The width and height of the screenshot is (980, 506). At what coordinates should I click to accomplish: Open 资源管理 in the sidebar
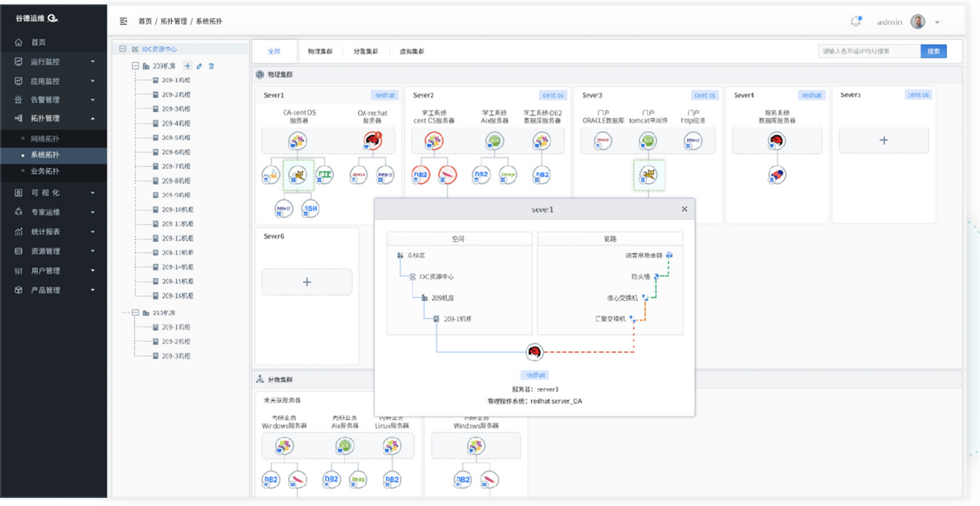click(53, 251)
